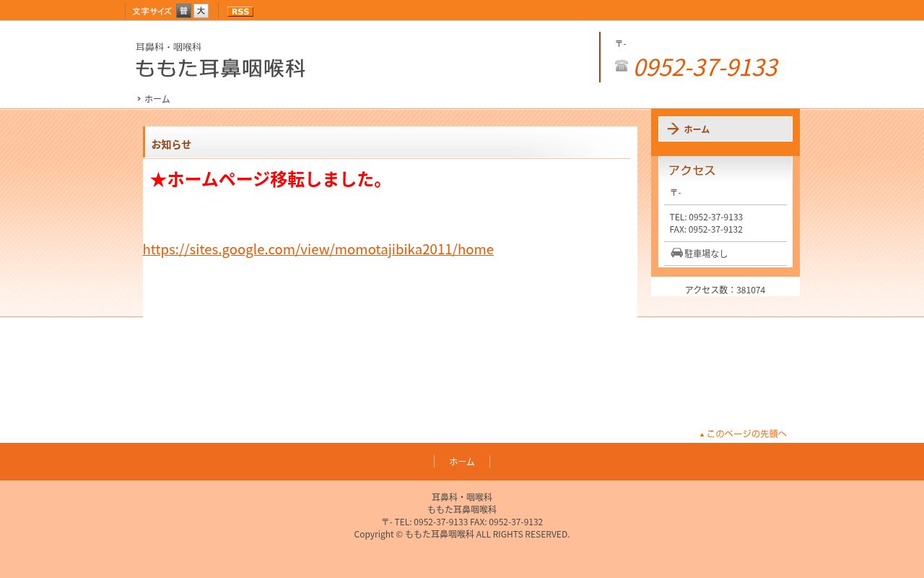Set font size to large (大)
Screen dimensions: 924x578
click(x=201, y=11)
